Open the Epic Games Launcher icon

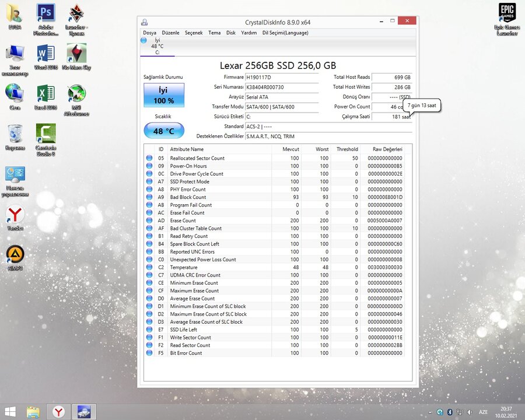click(506, 13)
